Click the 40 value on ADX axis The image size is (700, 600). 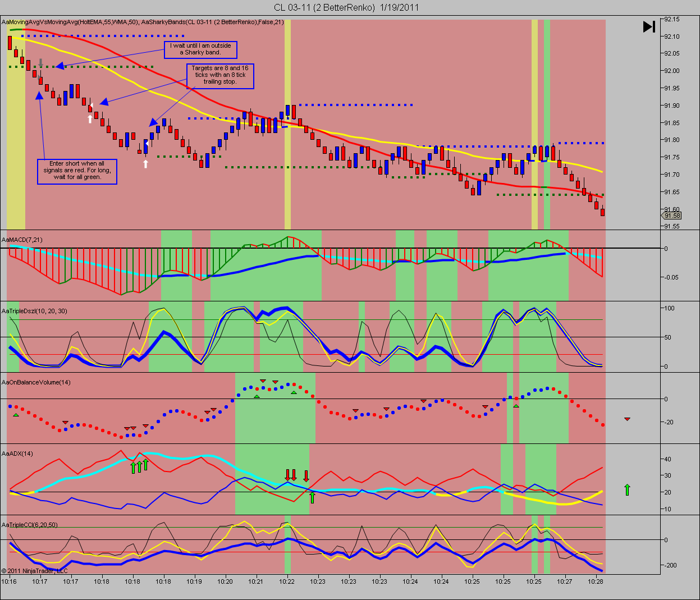coord(667,459)
